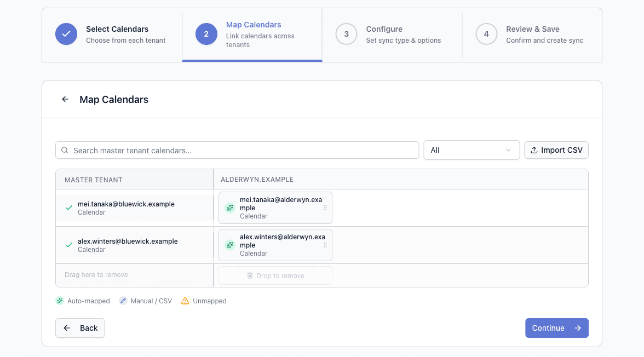
Task: Click the Continue button
Action: pyautogui.click(x=556, y=328)
